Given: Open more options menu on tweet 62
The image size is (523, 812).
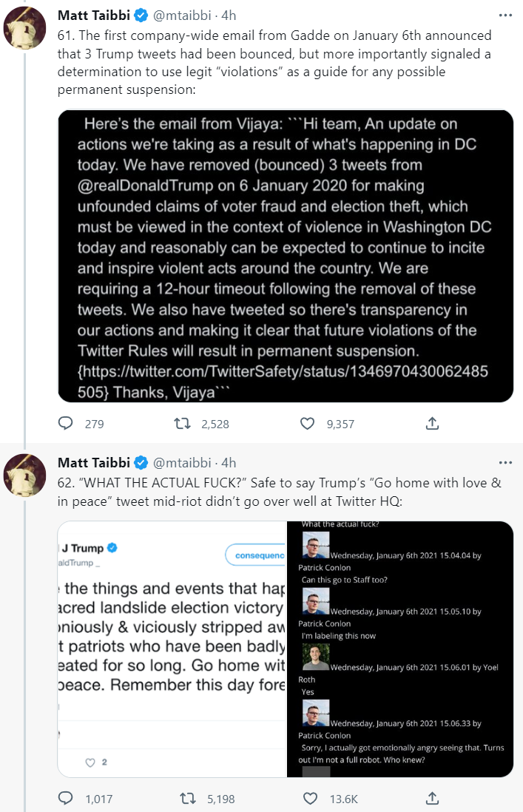Looking at the screenshot, I should click(505, 463).
